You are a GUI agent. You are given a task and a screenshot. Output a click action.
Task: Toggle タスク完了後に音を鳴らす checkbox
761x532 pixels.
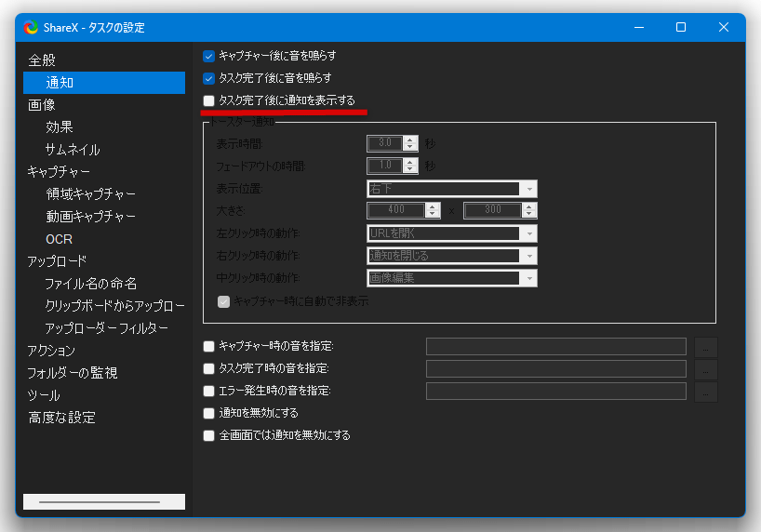coord(208,79)
